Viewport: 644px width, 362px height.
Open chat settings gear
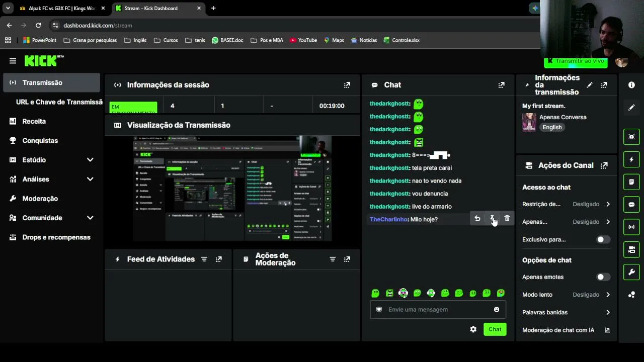473,329
